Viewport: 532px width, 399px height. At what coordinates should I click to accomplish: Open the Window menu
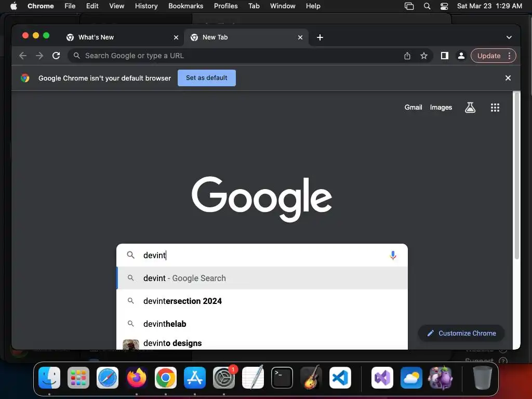283,6
